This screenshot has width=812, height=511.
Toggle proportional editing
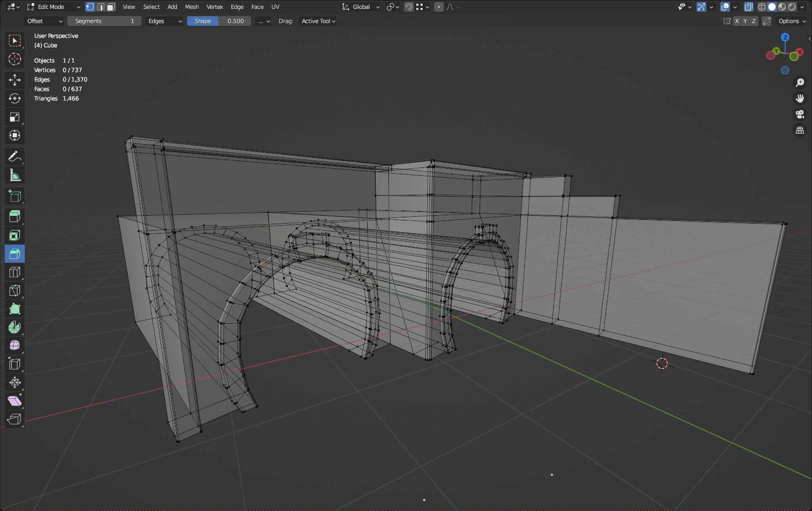point(439,7)
